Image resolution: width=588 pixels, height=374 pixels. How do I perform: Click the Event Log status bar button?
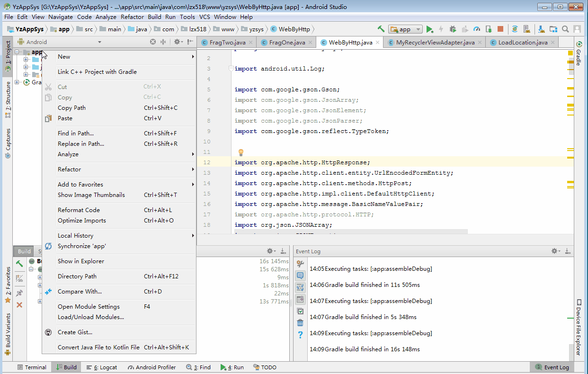[552, 367]
